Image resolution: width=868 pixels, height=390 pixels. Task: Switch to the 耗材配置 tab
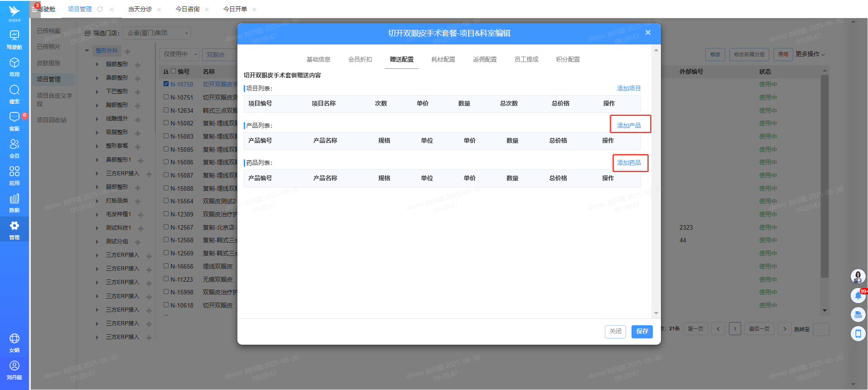click(443, 59)
